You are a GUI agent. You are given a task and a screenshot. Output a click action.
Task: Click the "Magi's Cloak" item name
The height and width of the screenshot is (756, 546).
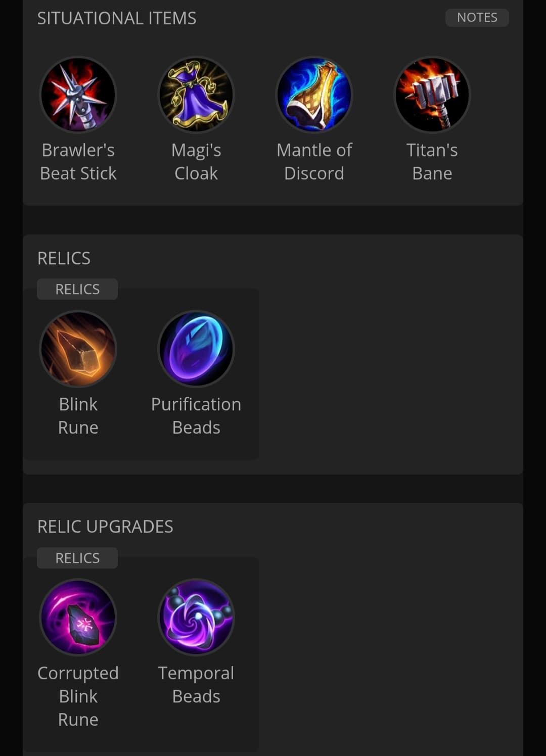coord(196,162)
